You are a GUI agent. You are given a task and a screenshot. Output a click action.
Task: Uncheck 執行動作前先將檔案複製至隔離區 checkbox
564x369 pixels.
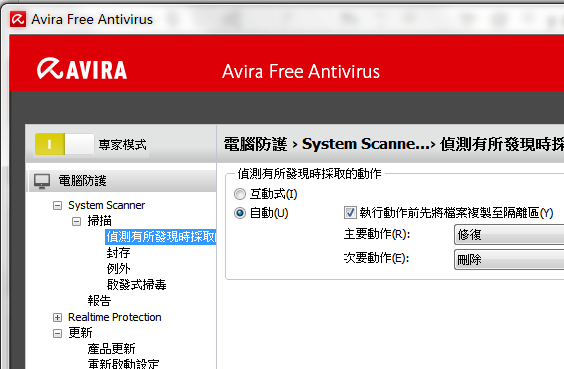click(350, 213)
